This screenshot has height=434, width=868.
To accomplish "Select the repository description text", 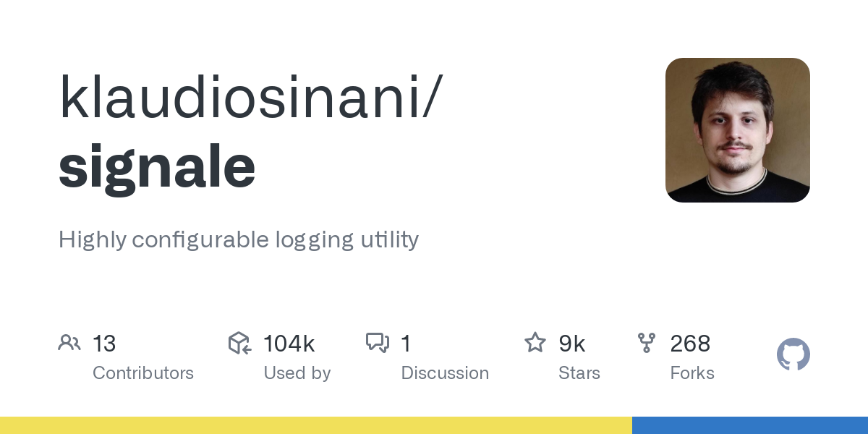I will [239, 239].
